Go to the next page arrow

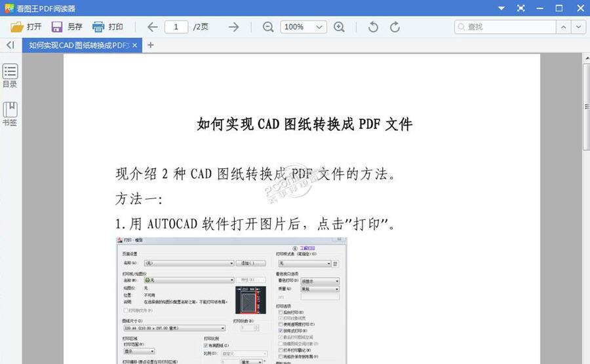(233, 27)
